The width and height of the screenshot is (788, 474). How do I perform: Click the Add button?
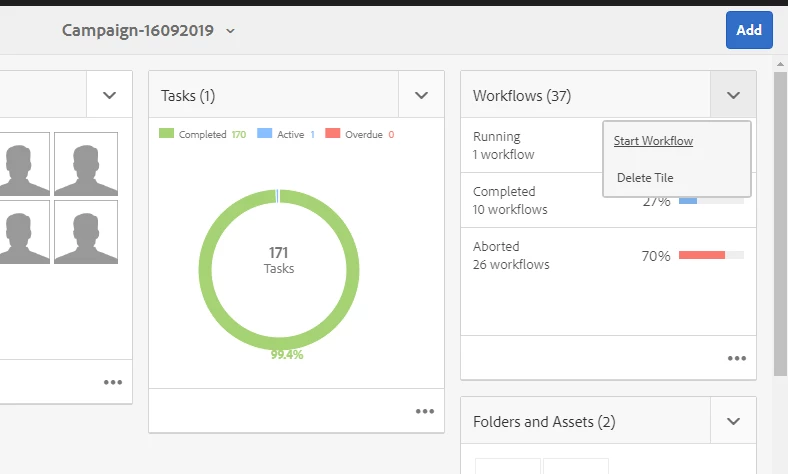point(749,30)
